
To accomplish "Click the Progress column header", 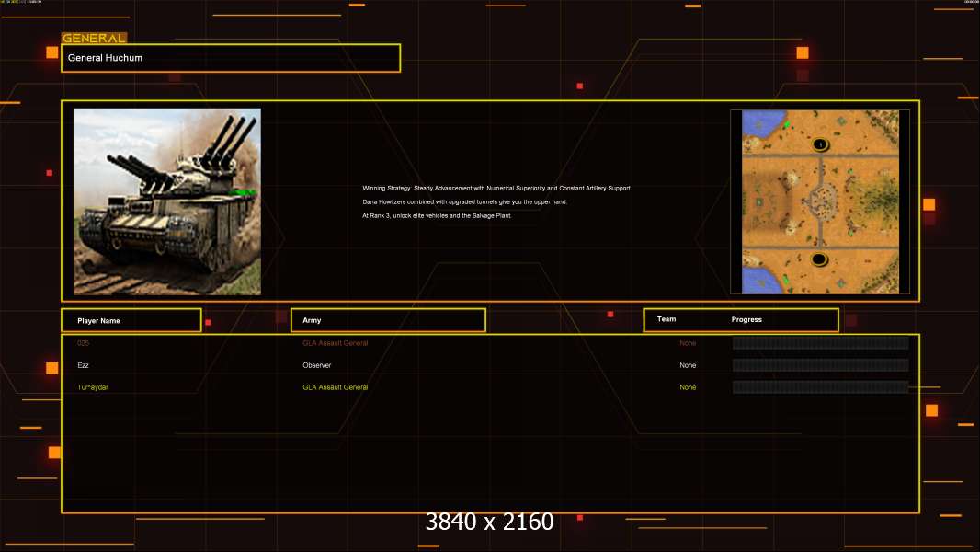I will click(x=746, y=319).
